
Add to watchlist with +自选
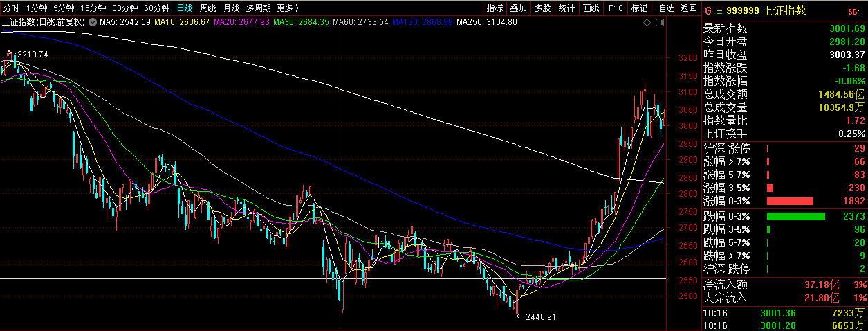click(663, 8)
